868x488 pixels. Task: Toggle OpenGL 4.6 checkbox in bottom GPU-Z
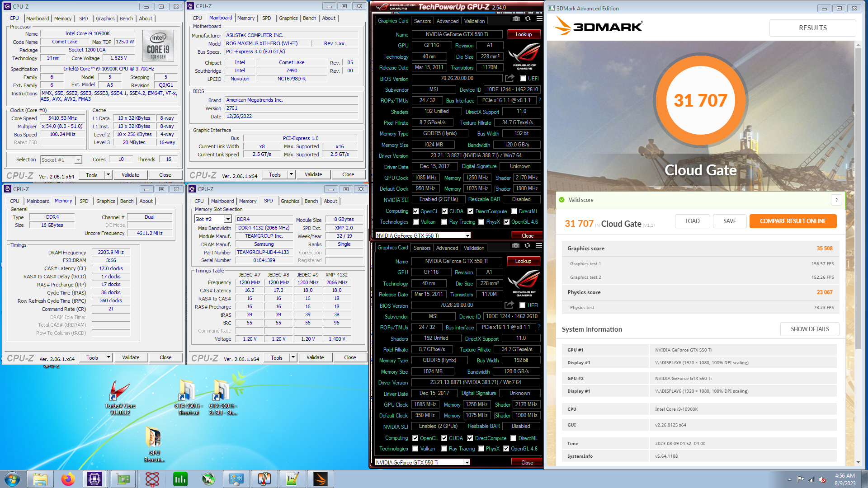pos(506,449)
